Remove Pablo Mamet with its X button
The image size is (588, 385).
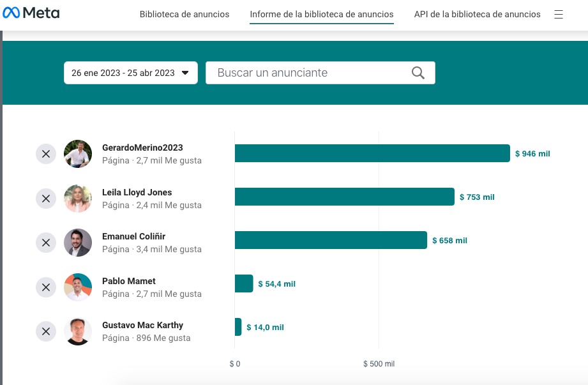[x=46, y=287]
